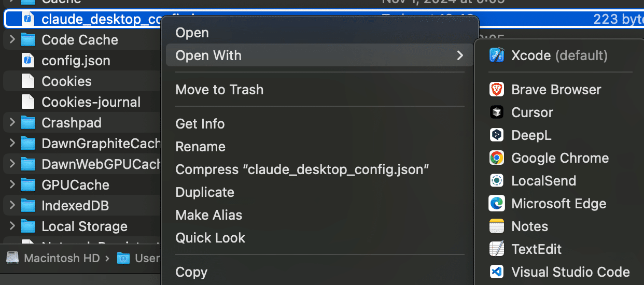This screenshot has width=644, height=285.
Task: Click the Google Chrome icon
Action: click(497, 158)
